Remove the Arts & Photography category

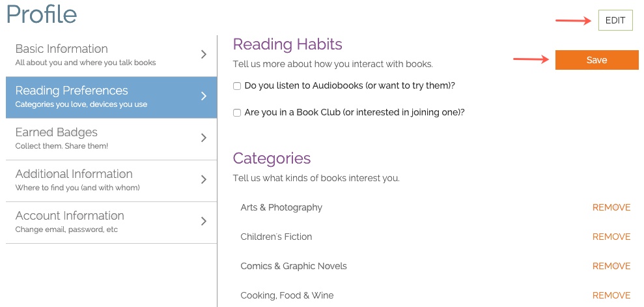point(611,208)
